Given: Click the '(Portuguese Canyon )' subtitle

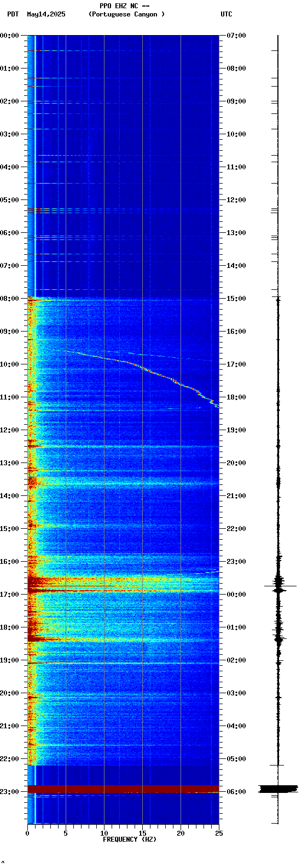Looking at the screenshot, I should (x=126, y=14).
